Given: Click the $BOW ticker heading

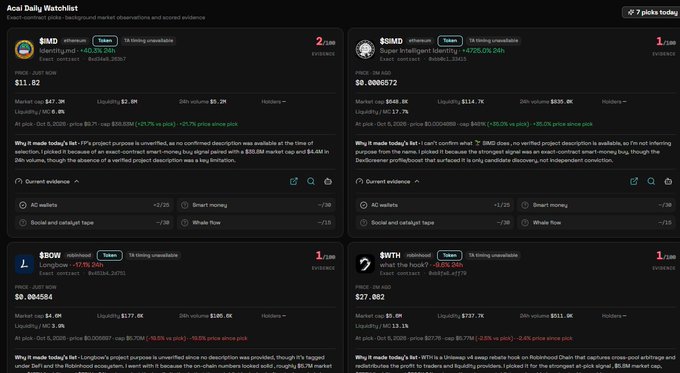Looking at the screenshot, I should (x=50, y=255).
